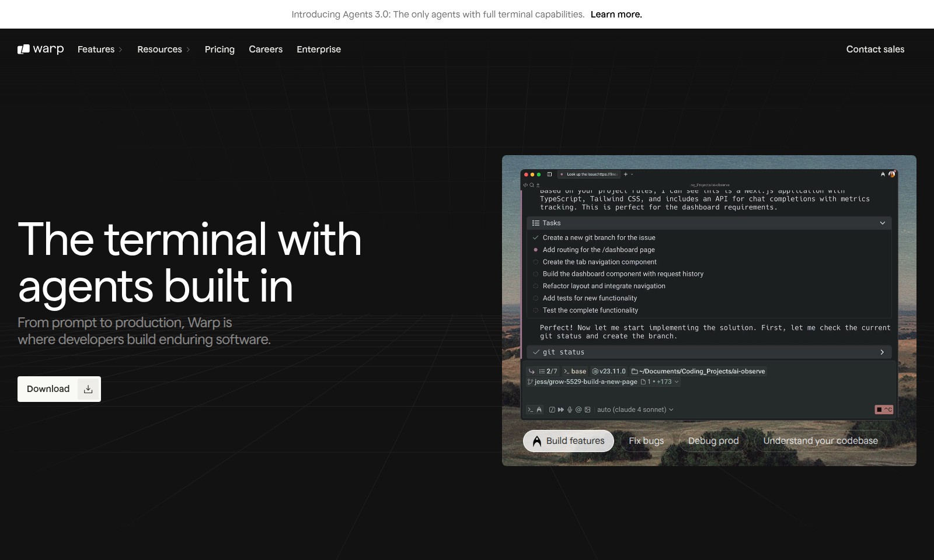Open the Resources menu
Screen dimensions: 934x560
tap(163, 49)
